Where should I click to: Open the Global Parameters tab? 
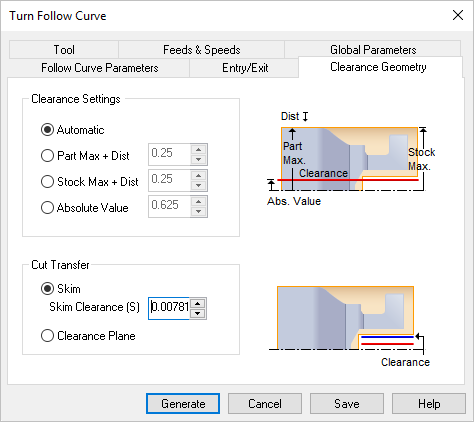373,49
